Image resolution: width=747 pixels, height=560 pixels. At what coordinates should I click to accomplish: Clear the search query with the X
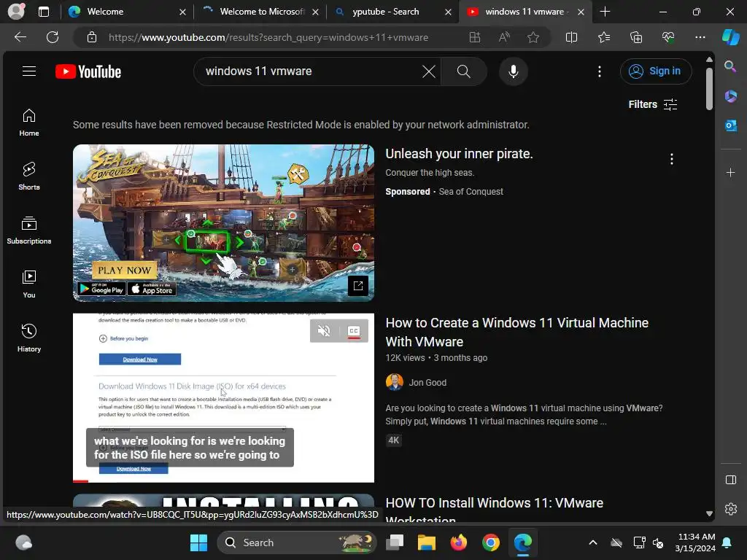[x=429, y=71]
